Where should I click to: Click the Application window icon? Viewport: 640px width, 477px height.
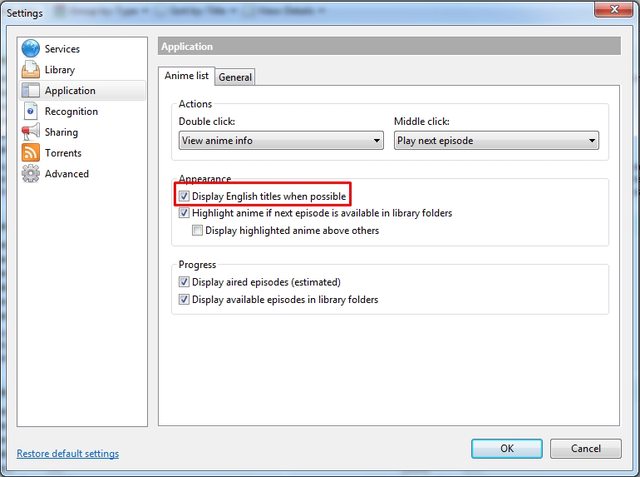tap(30, 91)
